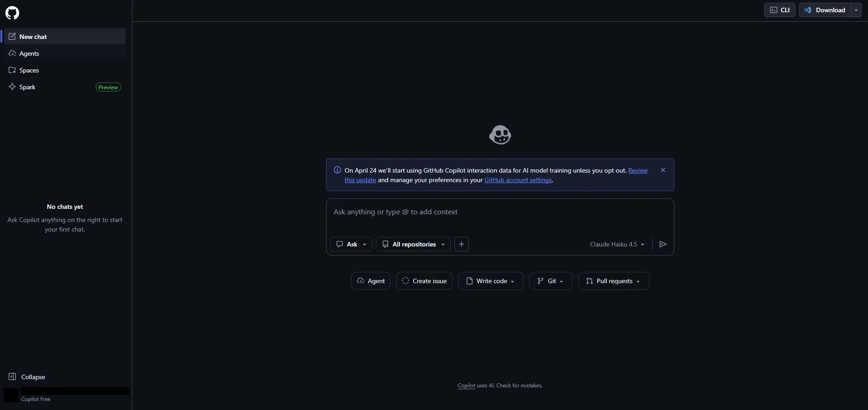Open the Spaces section

click(x=65, y=70)
